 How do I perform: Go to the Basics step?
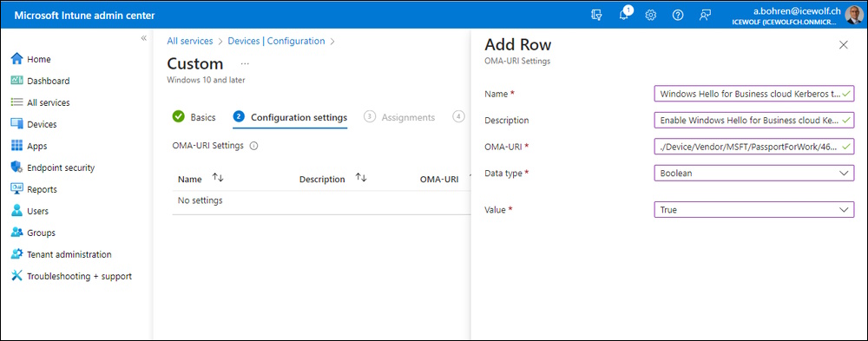point(194,117)
